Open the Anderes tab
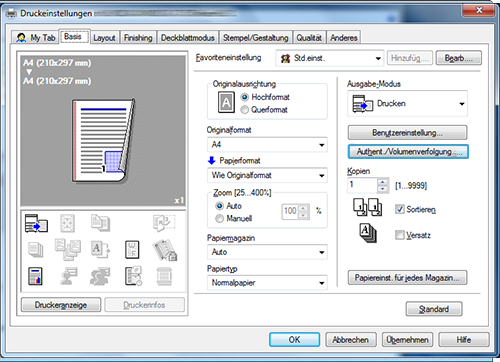Screen dimensions: 500x362 pos(344,38)
